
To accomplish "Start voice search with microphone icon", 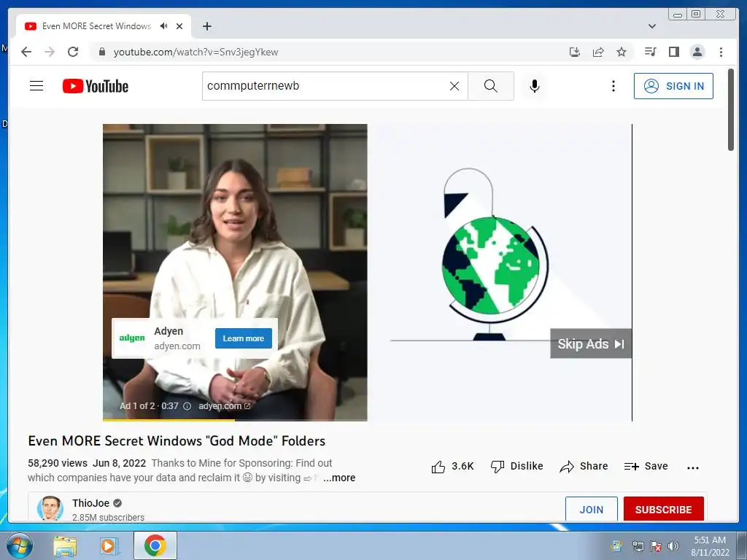I will coord(535,86).
